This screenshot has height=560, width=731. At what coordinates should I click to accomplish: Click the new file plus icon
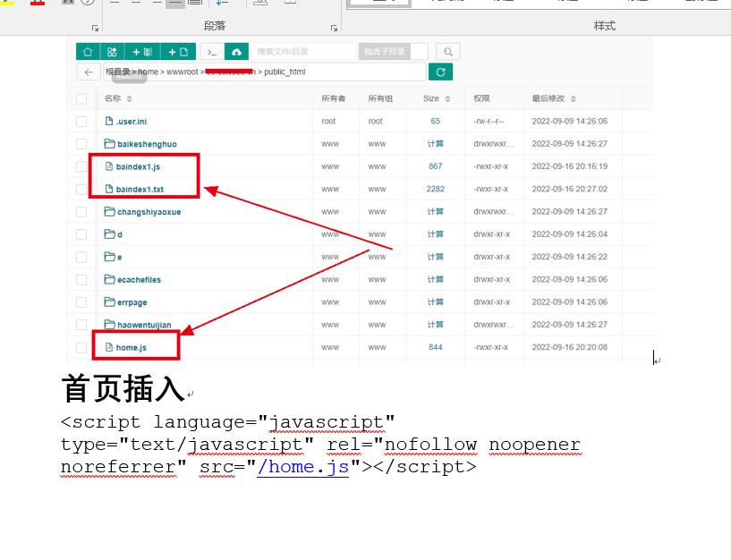(x=178, y=52)
